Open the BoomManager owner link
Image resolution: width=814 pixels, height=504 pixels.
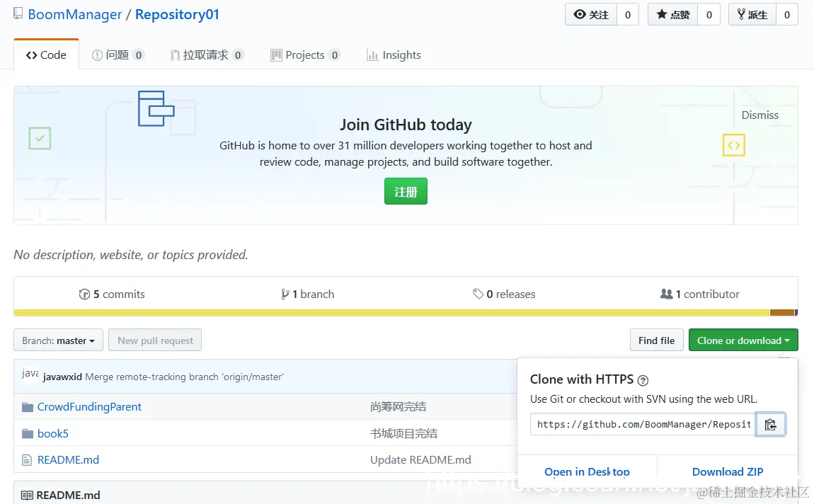pyautogui.click(x=75, y=15)
